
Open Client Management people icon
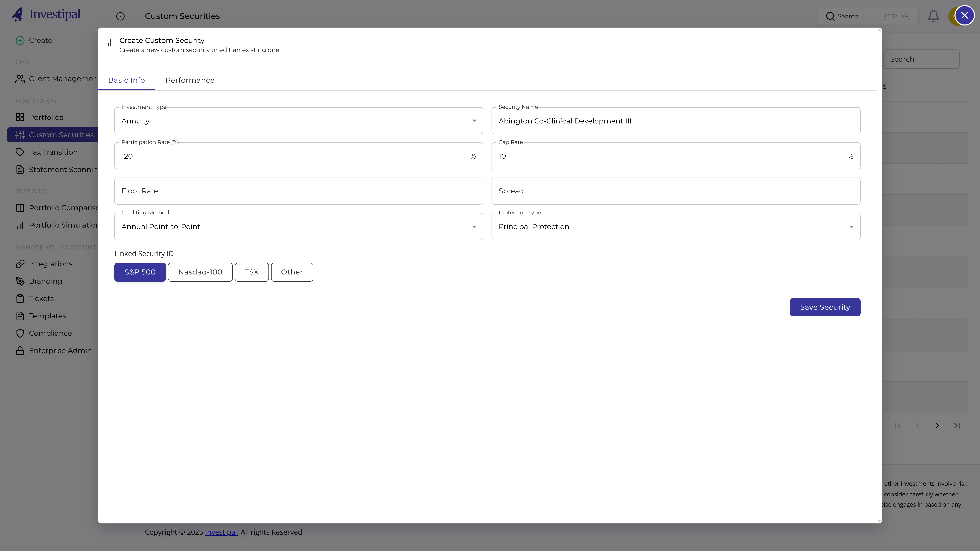click(20, 79)
